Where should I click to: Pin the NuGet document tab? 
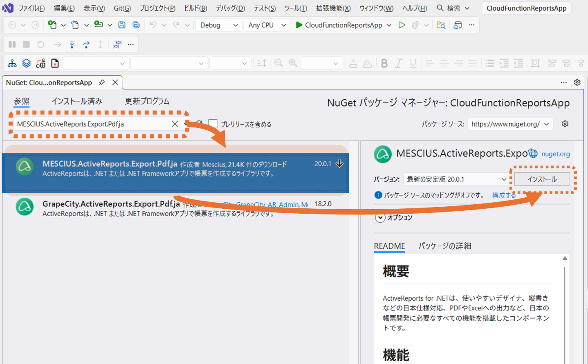[x=102, y=83]
